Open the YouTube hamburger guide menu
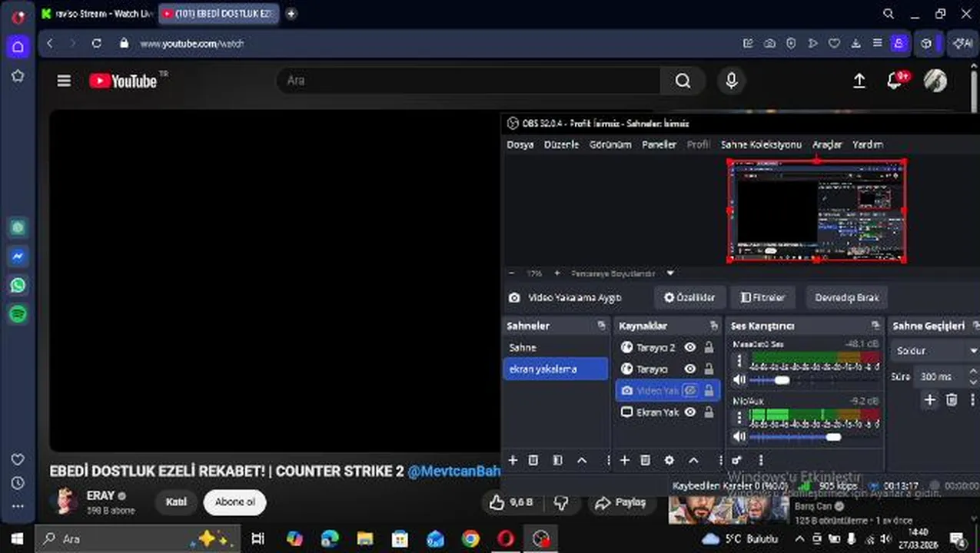This screenshot has height=553, width=980. [64, 81]
